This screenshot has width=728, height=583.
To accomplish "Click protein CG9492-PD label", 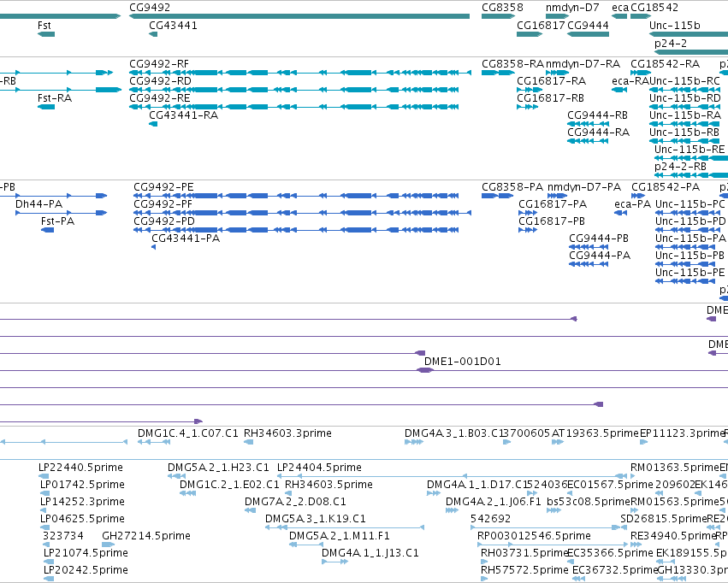I will point(164,221).
